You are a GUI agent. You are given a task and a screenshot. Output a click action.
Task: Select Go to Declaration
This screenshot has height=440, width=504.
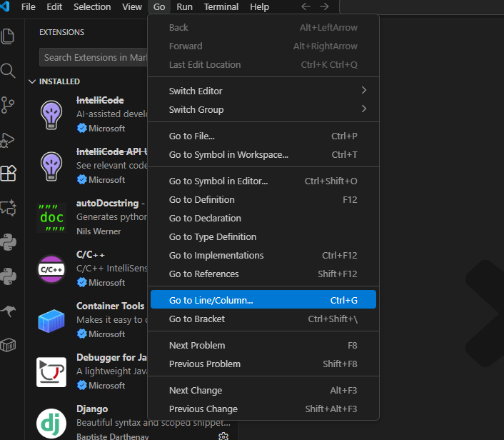[263, 219]
